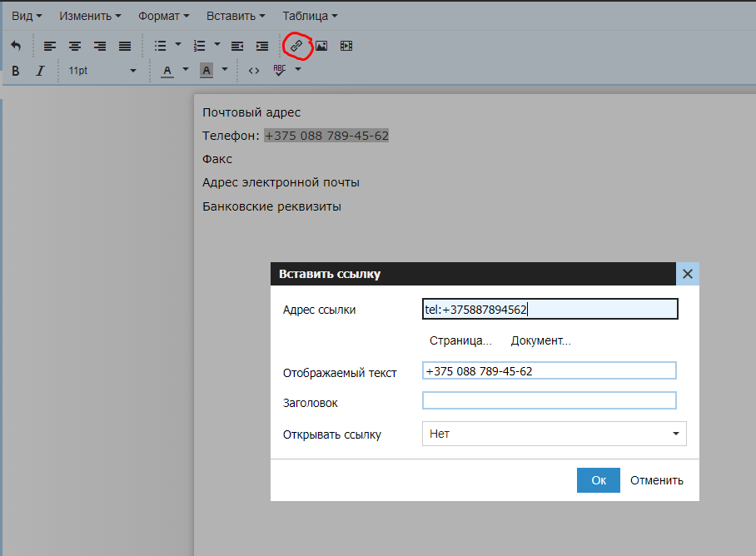Screen dimensions: 756x556
Task: Toggle italic formatting
Action: click(40, 71)
